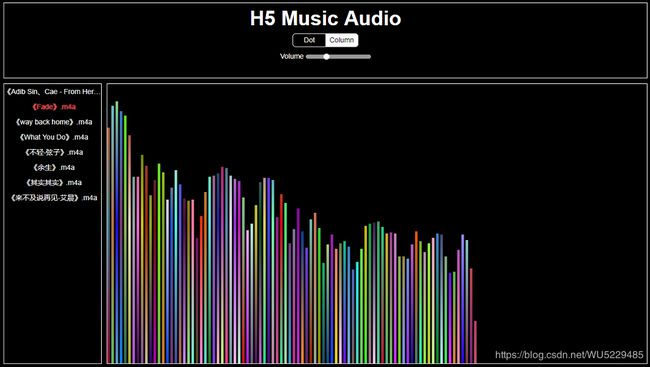
Task: Choose 《What You Do》.m4a track
Action: pyautogui.click(x=53, y=137)
